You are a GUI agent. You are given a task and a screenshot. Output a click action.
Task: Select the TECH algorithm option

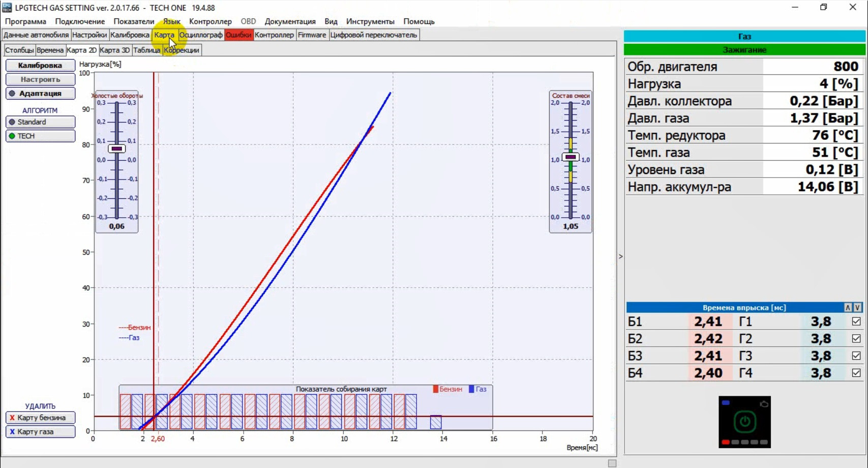[x=40, y=136]
